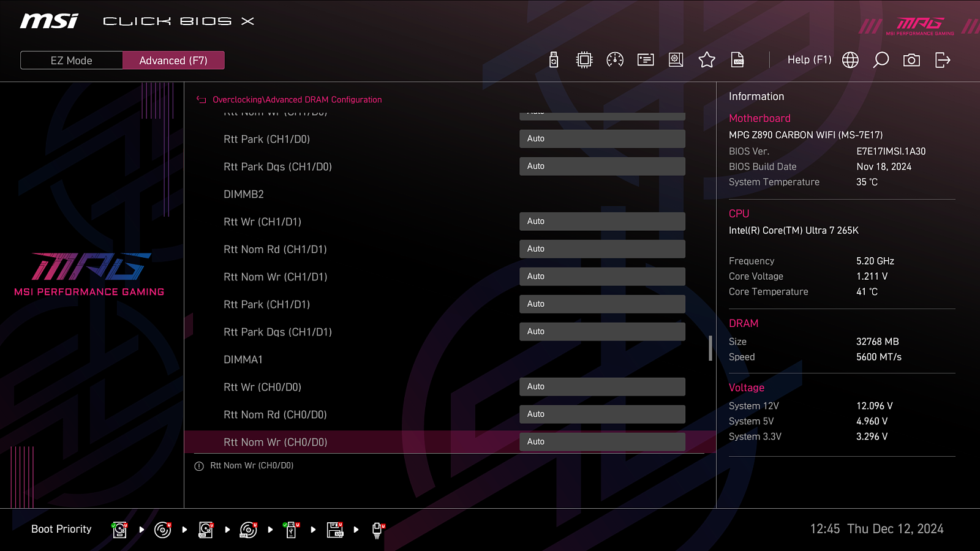980x551 pixels.
Task: Select the USB floppy boot device icon
Action: pos(335,530)
